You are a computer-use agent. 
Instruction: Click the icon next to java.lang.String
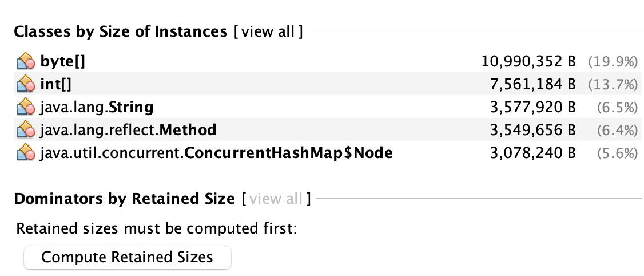tap(26, 107)
